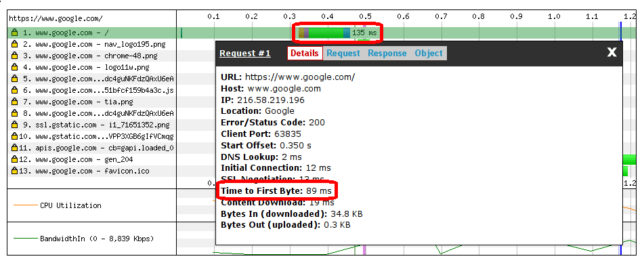Click the Client Port 63835 line

(261, 134)
